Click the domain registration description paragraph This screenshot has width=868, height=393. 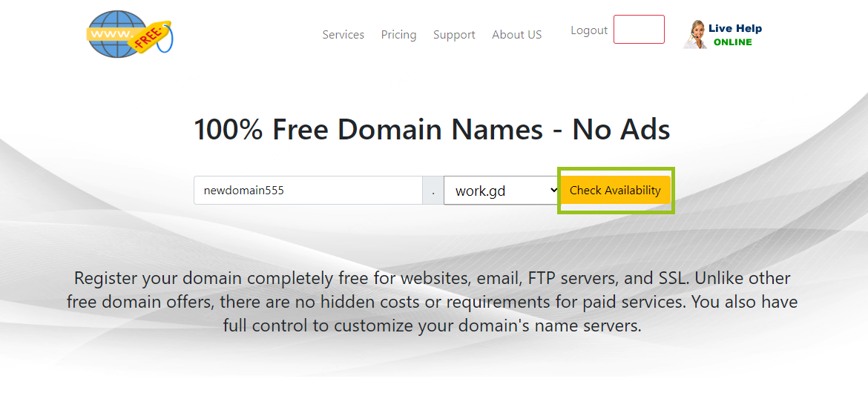point(432,302)
